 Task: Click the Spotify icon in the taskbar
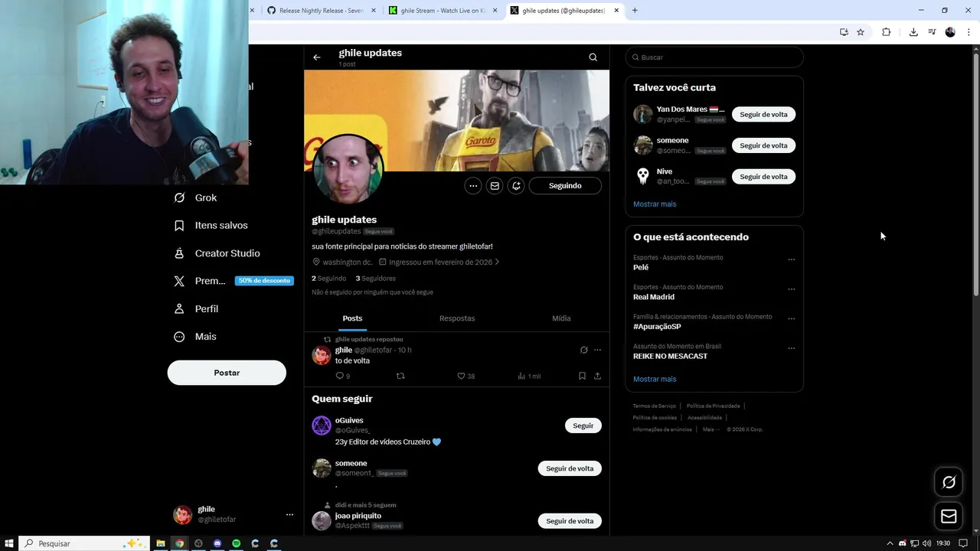pyautogui.click(x=236, y=543)
